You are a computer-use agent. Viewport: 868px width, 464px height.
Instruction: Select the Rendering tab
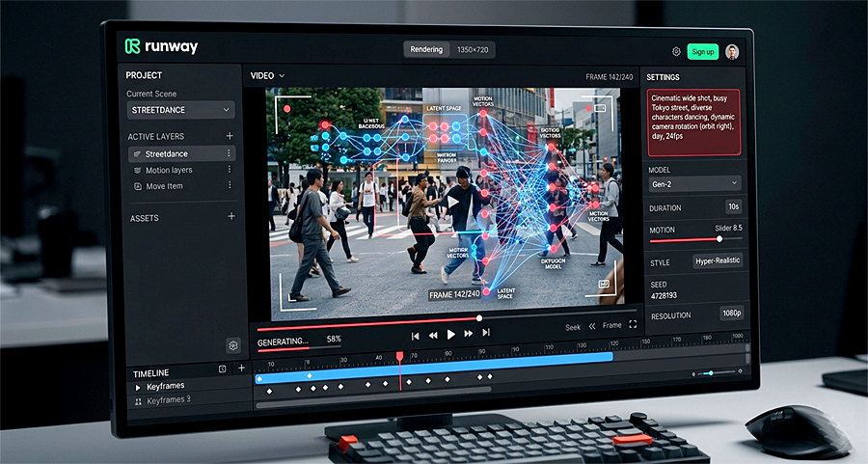(426, 49)
